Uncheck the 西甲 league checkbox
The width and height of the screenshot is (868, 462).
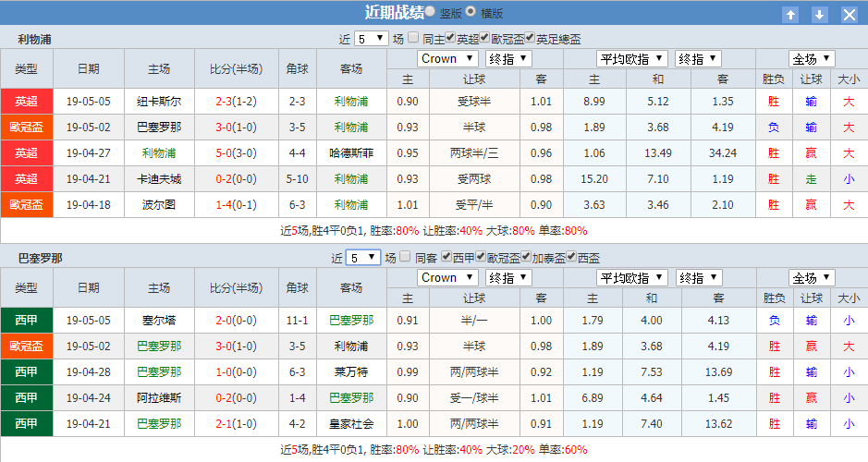(447, 258)
